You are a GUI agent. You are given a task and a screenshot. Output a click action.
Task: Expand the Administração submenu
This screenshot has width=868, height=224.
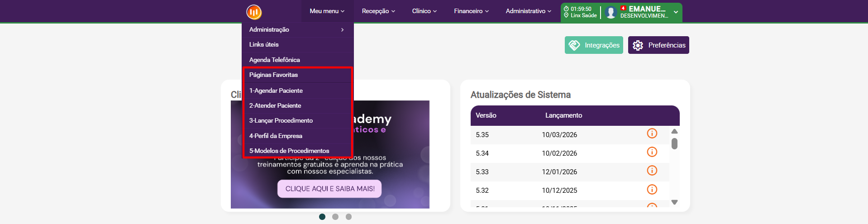[297, 29]
